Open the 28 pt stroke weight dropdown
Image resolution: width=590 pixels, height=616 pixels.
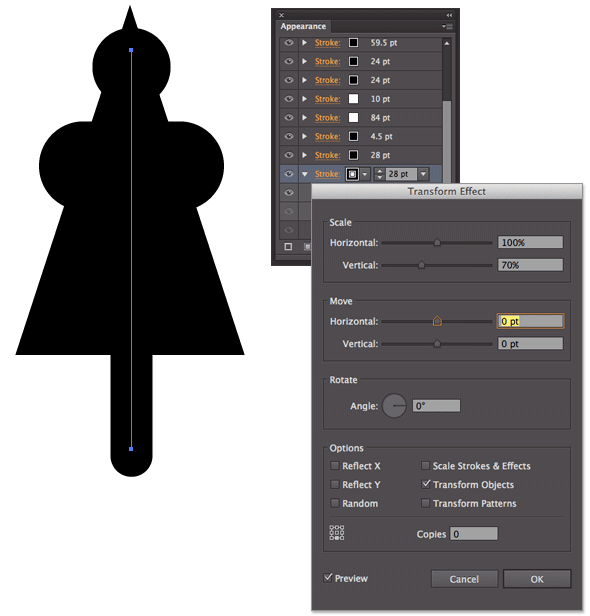(x=423, y=174)
